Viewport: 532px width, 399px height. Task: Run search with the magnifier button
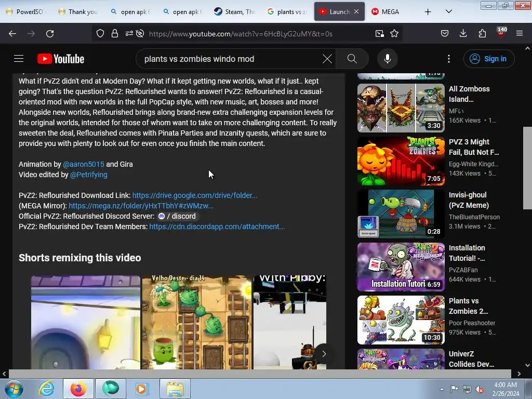pos(352,59)
